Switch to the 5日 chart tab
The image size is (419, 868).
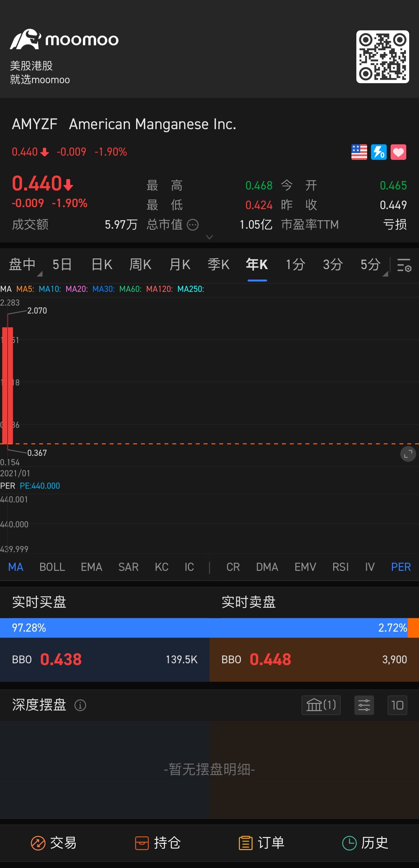[62, 265]
